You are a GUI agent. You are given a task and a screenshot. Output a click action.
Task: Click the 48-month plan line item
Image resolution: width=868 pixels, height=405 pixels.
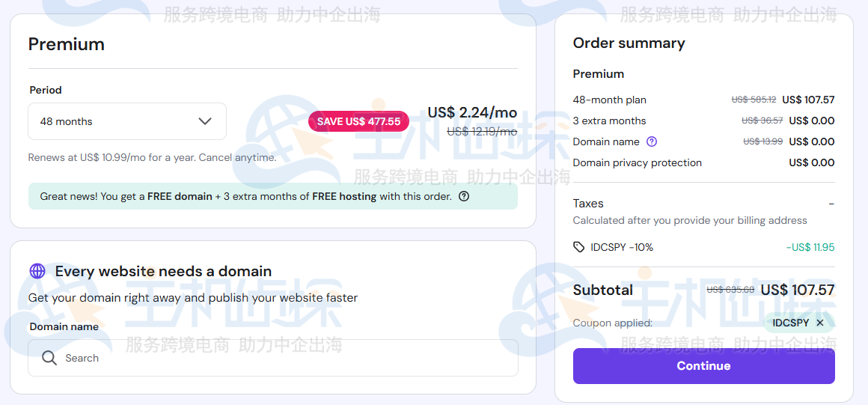610,100
